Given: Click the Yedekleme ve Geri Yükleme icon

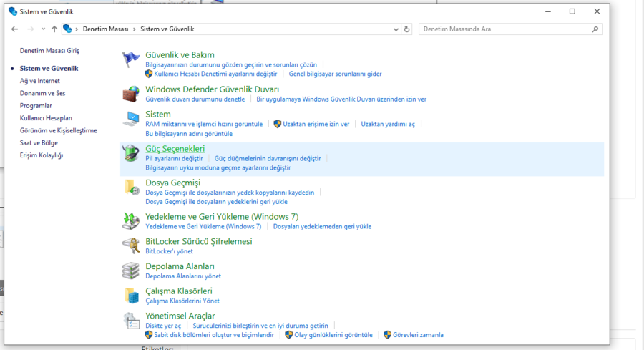Looking at the screenshot, I should 131,221.
